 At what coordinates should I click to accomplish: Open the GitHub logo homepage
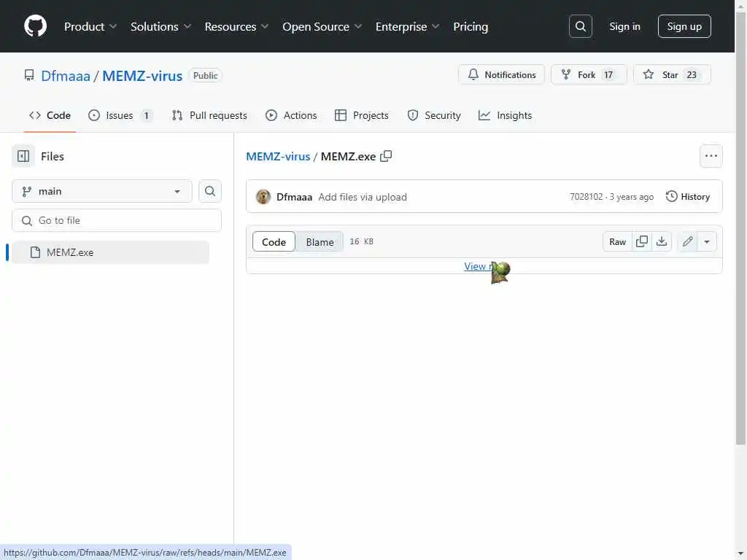pos(35,26)
